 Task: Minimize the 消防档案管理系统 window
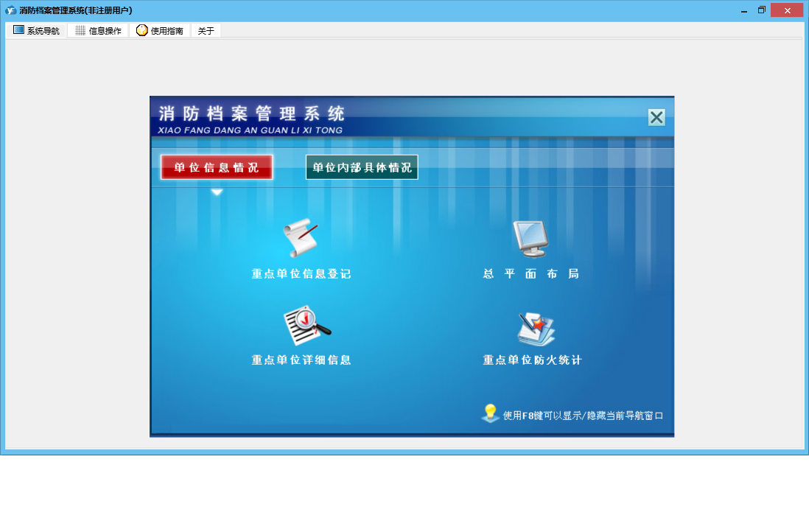pos(744,10)
